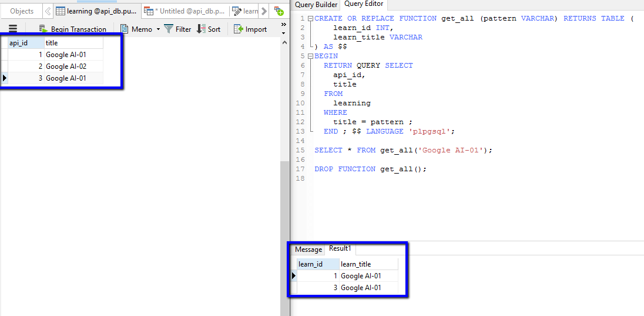Image resolution: width=644 pixels, height=316 pixels.
Task: Move tabs right with the chevron arrow
Action: pos(264,11)
